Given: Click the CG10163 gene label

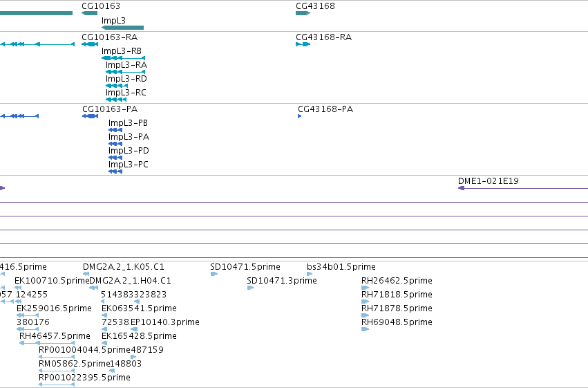Looking at the screenshot, I should click(101, 6).
